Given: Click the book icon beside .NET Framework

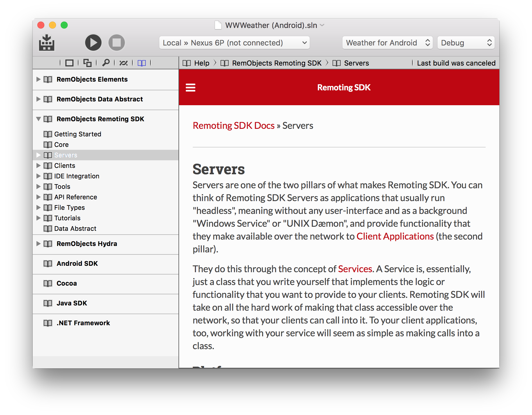Looking at the screenshot, I should coord(48,323).
